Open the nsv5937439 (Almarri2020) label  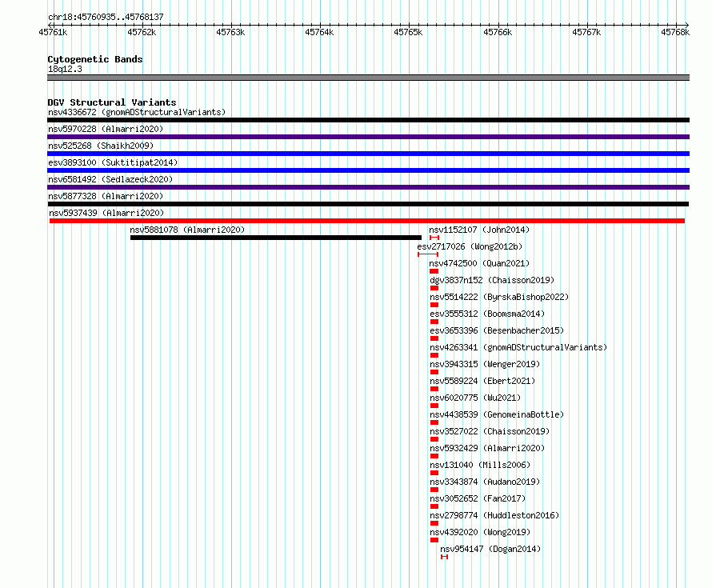106,213
